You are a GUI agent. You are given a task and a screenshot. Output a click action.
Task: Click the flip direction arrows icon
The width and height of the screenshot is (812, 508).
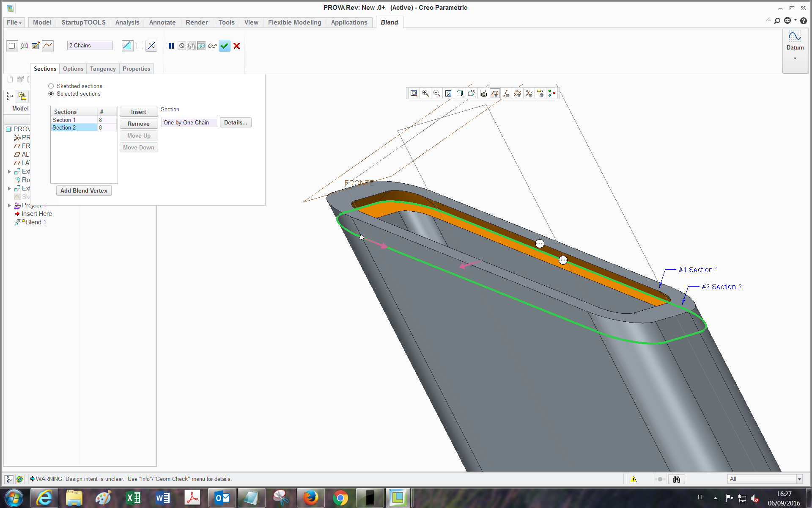point(151,46)
